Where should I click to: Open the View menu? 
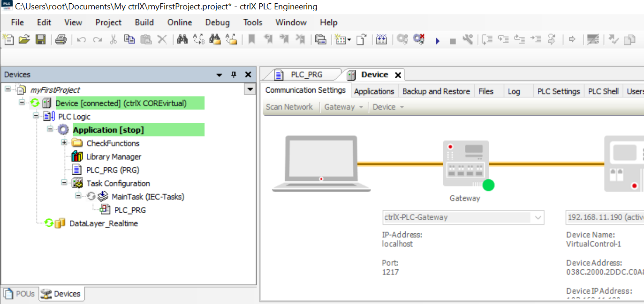pos(73,22)
